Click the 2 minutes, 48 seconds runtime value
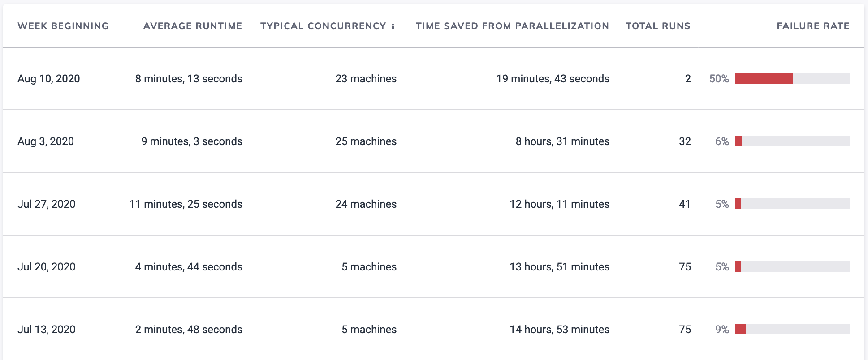868x360 pixels. [189, 330]
